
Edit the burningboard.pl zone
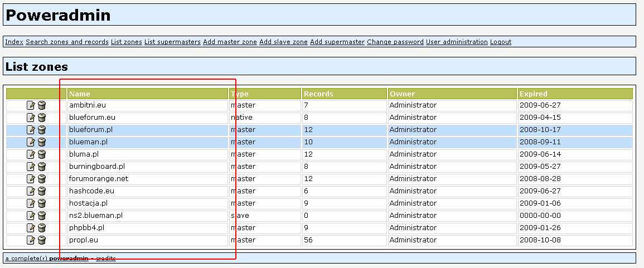click(31, 167)
